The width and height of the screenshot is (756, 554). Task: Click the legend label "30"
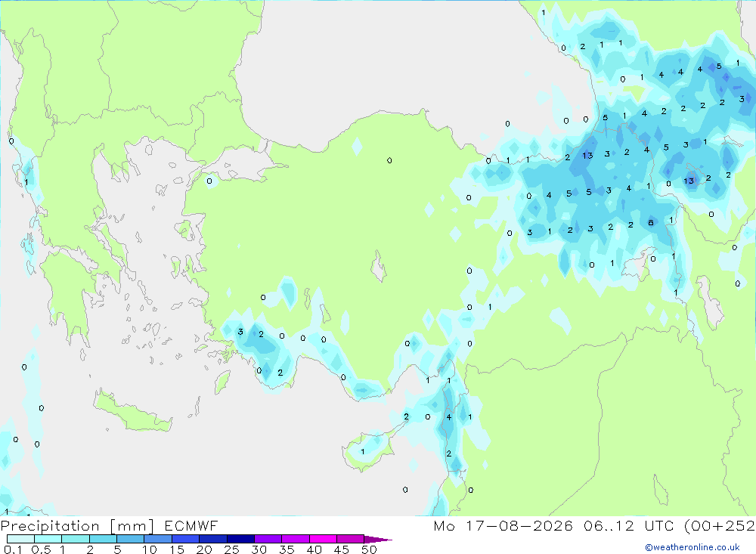click(259, 549)
